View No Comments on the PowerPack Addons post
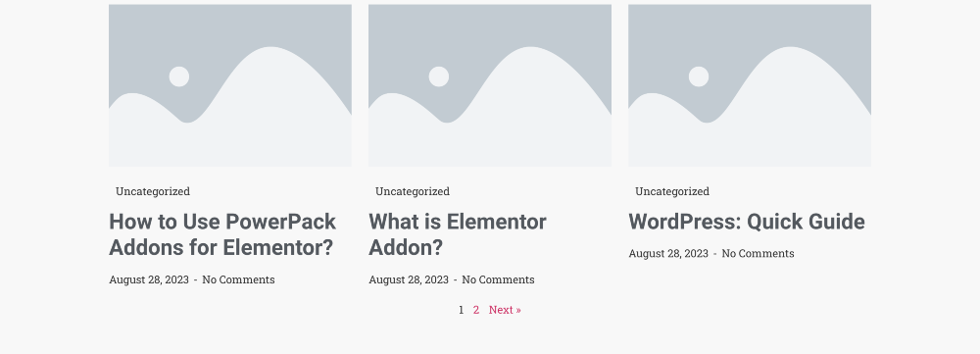980x354 pixels. point(238,279)
